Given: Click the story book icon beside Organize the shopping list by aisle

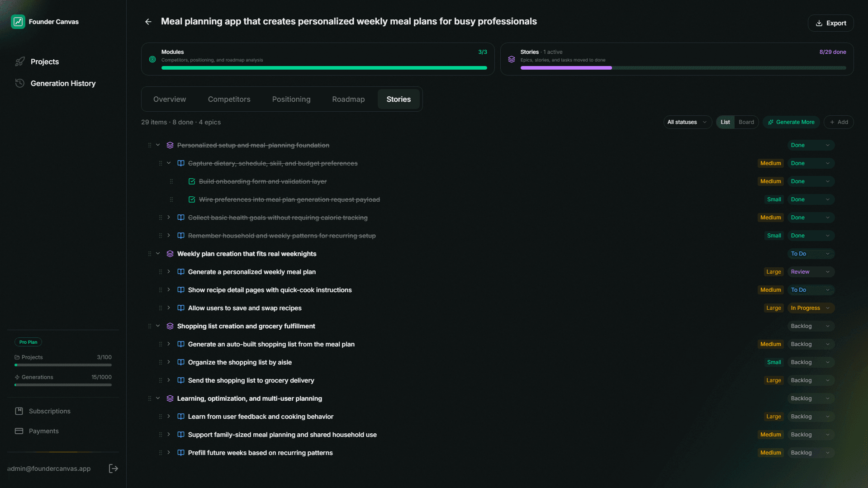Looking at the screenshot, I should [180, 362].
